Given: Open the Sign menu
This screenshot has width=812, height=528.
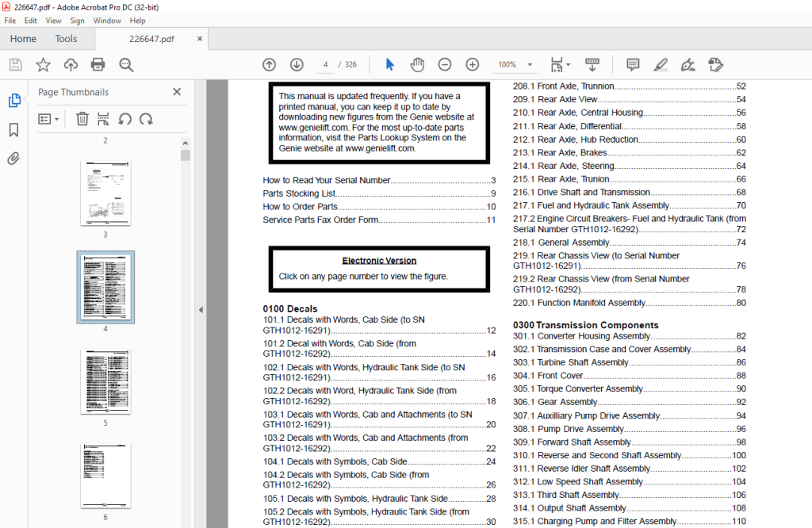Looking at the screenshot, I should point(77,21).
